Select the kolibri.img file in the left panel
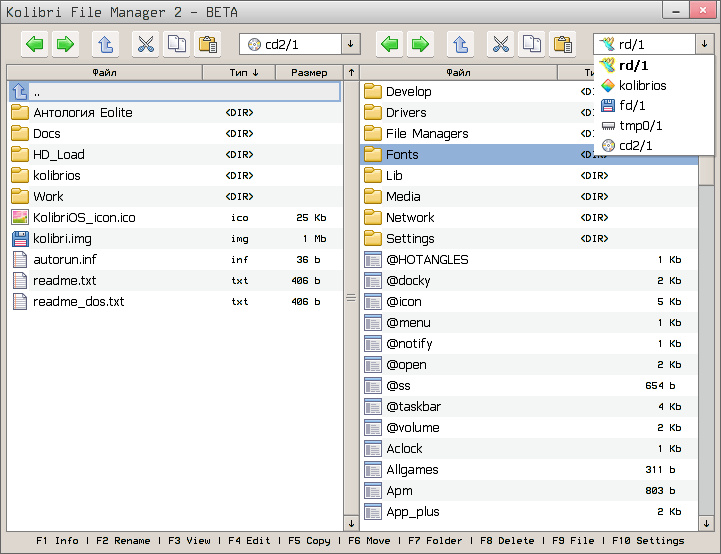Viewport: 721px width, 554px height. [x=62, y=239]
